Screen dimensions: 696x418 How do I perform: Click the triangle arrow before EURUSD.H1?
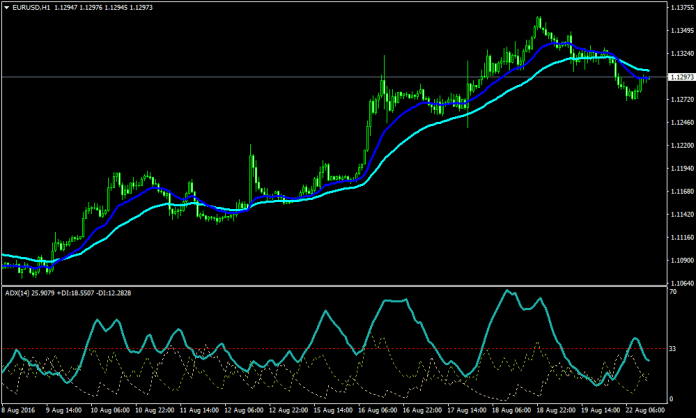[6, 7]
